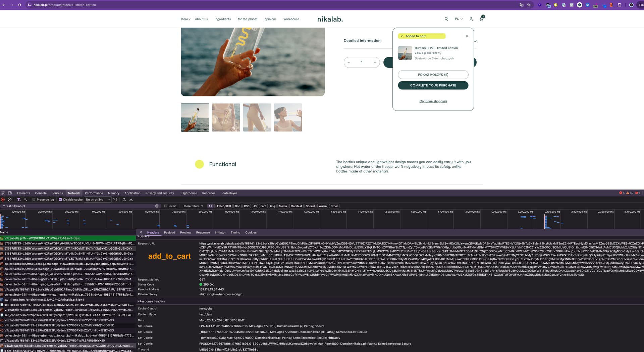Open the shopping cart icon
The width and height of the screenshot is (644, 352).
(x=481, y=19)
